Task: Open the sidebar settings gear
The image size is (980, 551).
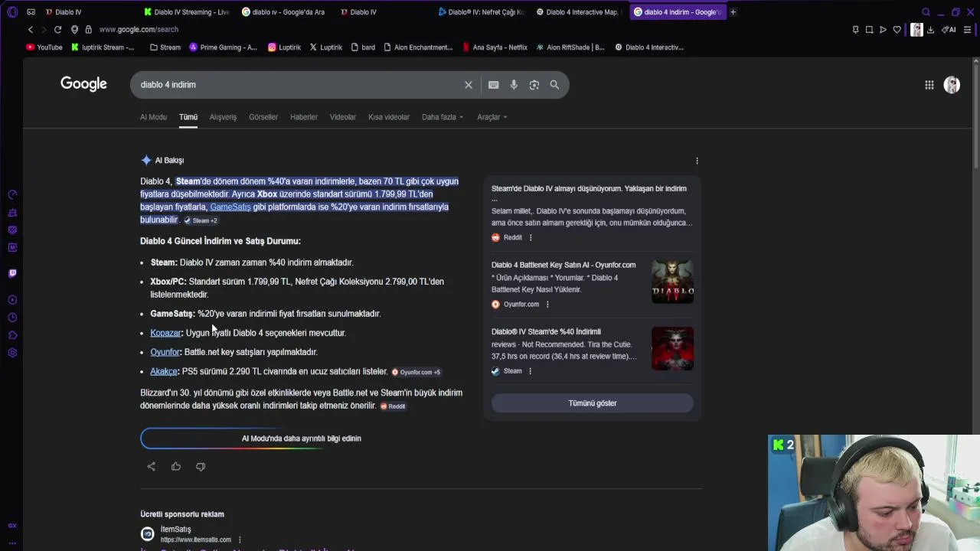Action: [12, 353]
